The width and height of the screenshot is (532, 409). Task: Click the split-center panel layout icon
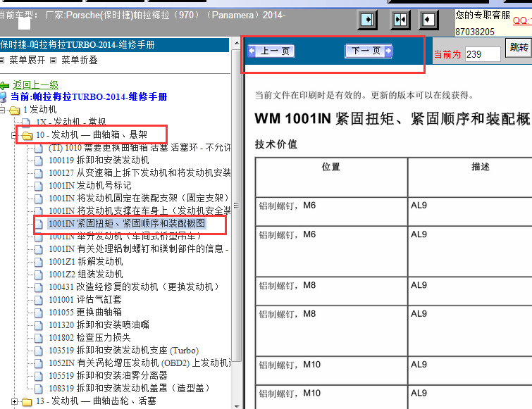tap(400, 20)
